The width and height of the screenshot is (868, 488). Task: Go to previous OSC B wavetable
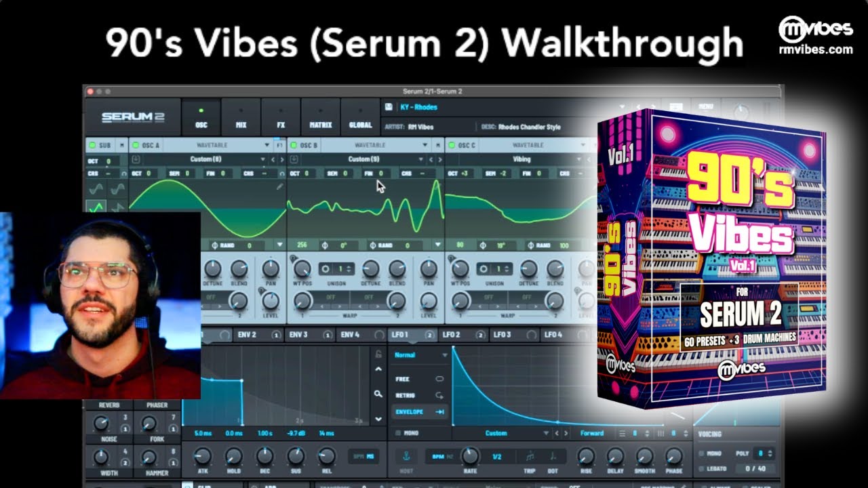coord(431,159)
